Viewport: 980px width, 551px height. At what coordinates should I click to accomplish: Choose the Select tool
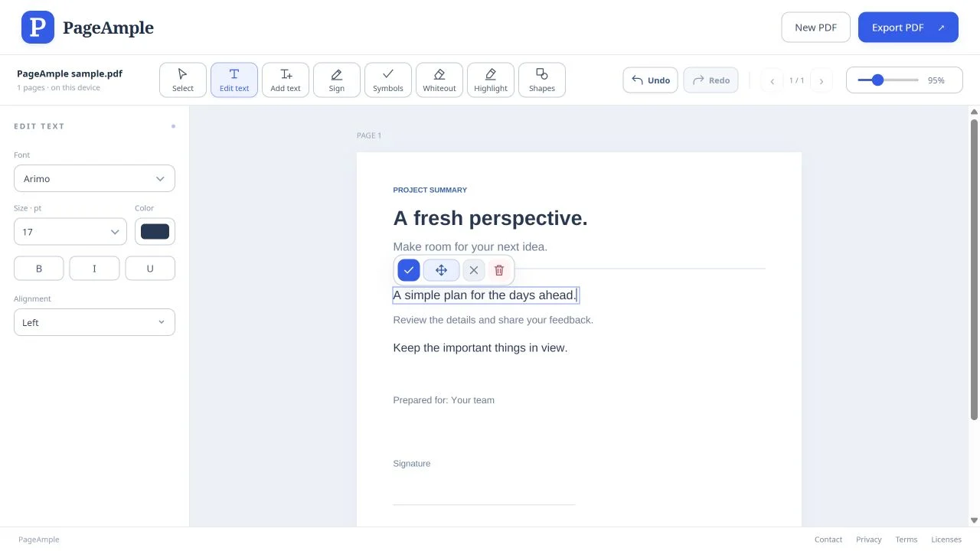click(x=183, y=80)
